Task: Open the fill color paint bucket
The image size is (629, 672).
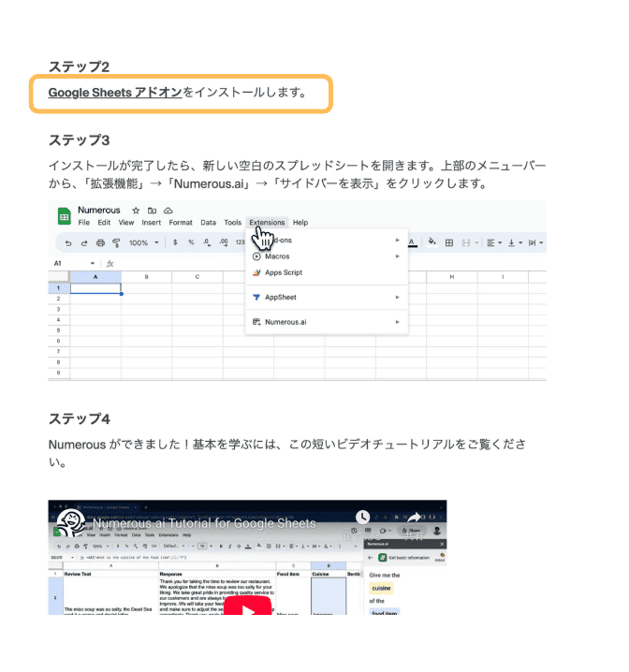Action: [432, 242]
